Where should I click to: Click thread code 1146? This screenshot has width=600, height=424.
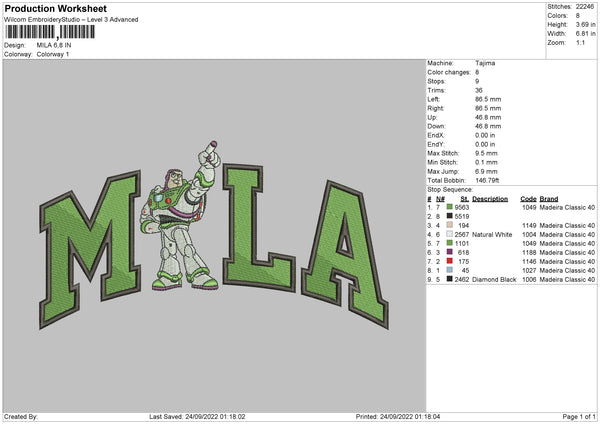coord(529,261)
